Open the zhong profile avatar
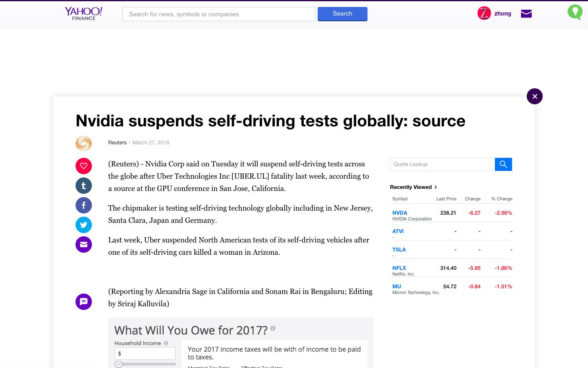The height and width of the screenshot is (368, 588). tap(484, 13)
